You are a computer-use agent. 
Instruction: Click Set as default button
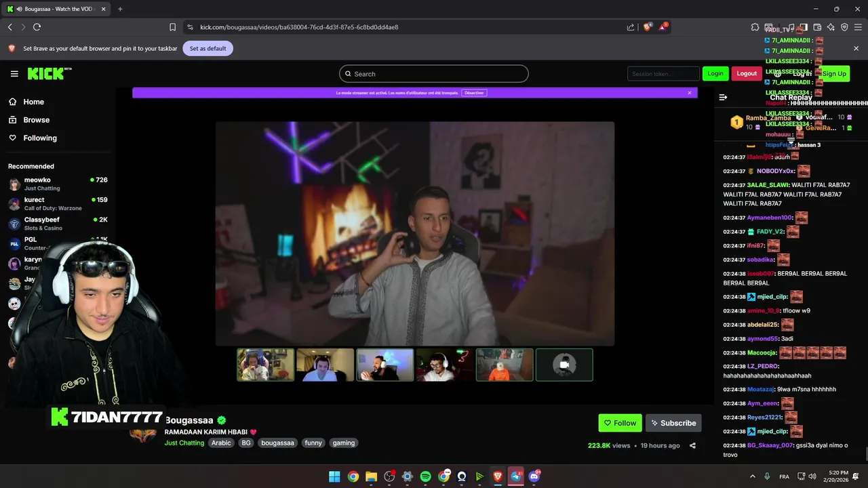coord(208,48)
